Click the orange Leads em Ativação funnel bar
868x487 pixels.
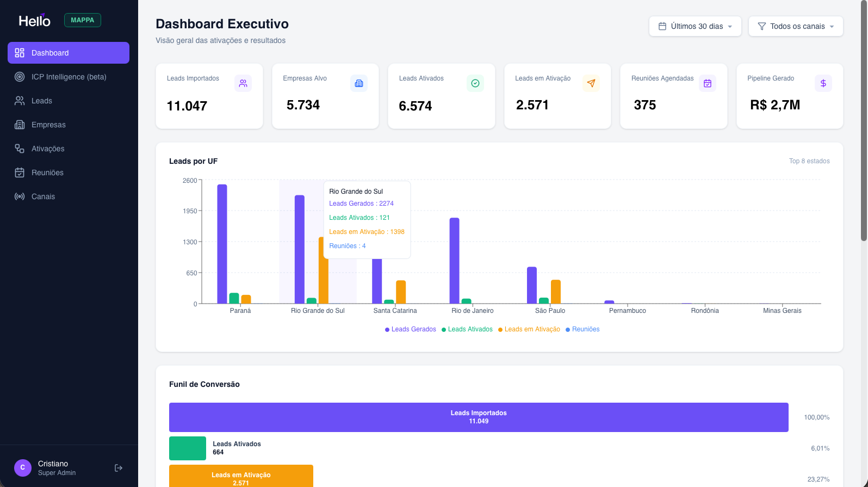tap(241, 476)
